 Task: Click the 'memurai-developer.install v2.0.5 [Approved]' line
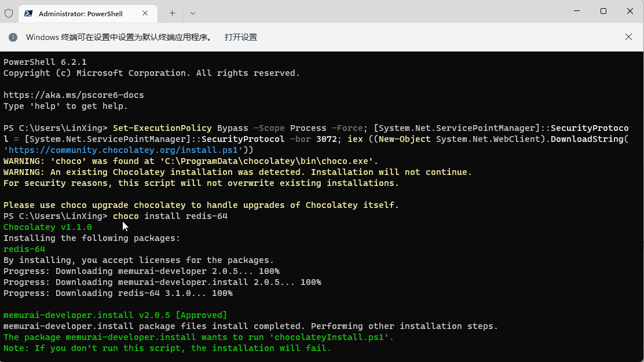[115, 315]
